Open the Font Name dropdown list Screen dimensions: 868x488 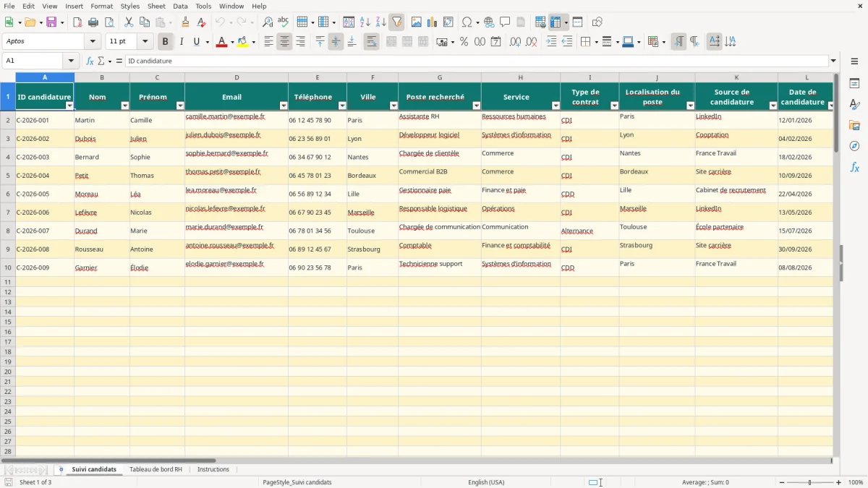[x=93, y=42]
